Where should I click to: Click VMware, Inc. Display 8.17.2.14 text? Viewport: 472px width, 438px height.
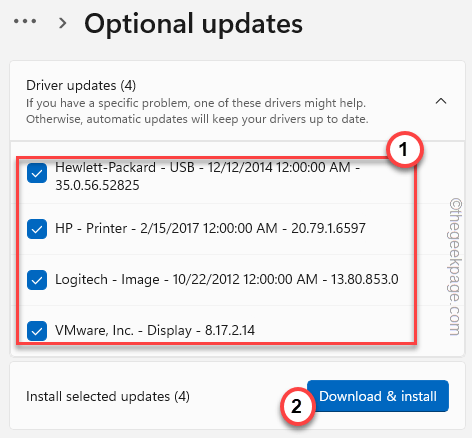[155, 330]
